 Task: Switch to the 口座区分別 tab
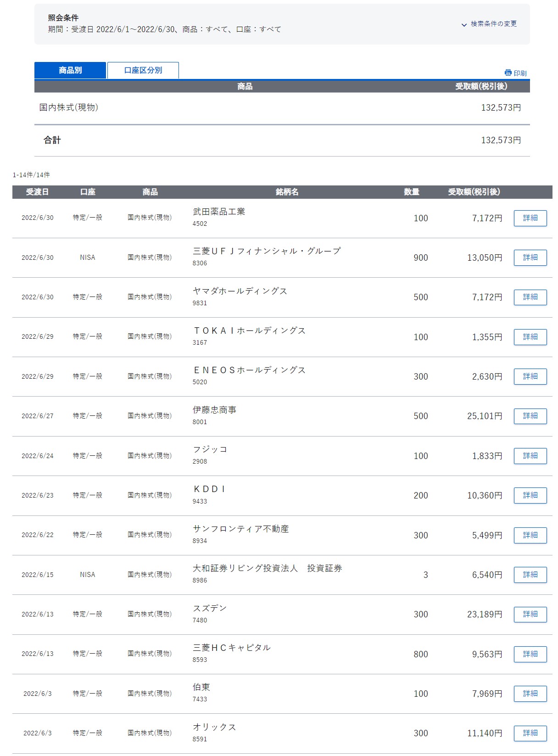pyautogui.click(x=143, y=70)
